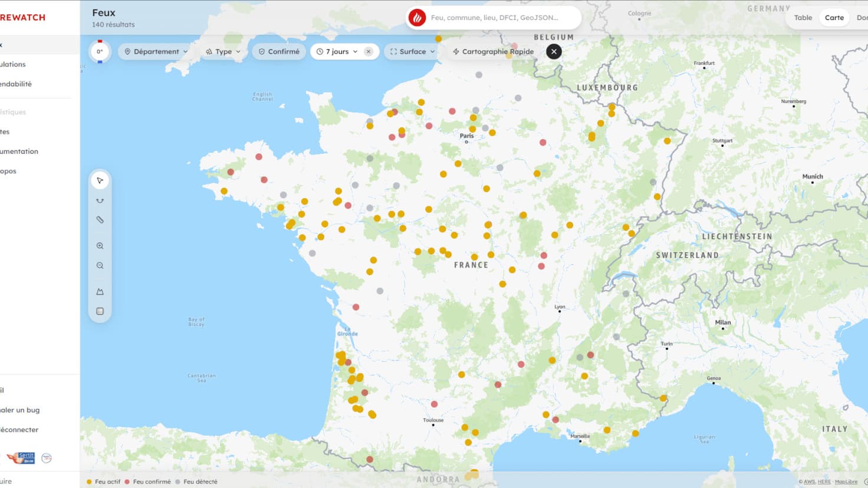Click the Turin city label
Image resolution: width=868 pixels, height=488 pixels.
(x=666, y=344)
